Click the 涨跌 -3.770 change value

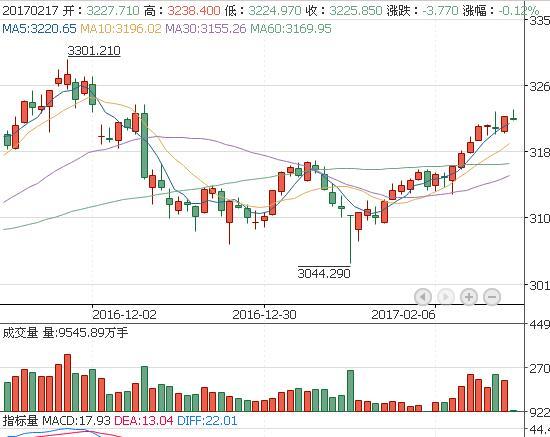click(x=423, y=11)
